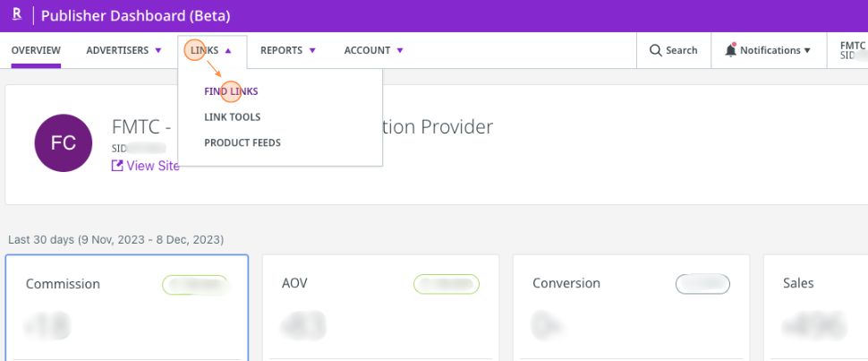868x361 pixels.
Task: Click the View Site external link icon
Action: (117, 166)
